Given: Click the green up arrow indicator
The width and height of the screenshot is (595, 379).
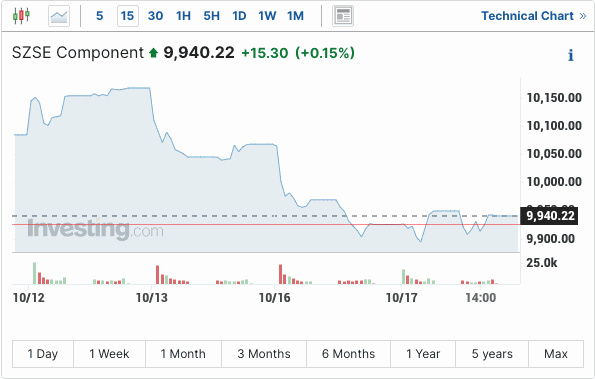Looking at the screenshot, I should [x=153, y=53].
